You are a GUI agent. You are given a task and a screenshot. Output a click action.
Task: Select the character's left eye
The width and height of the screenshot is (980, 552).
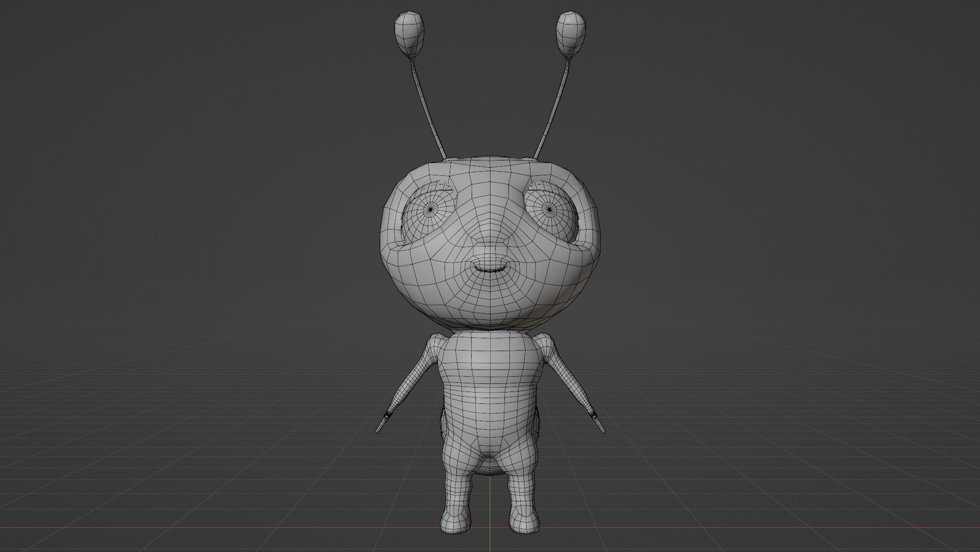(x=431, y=210)
